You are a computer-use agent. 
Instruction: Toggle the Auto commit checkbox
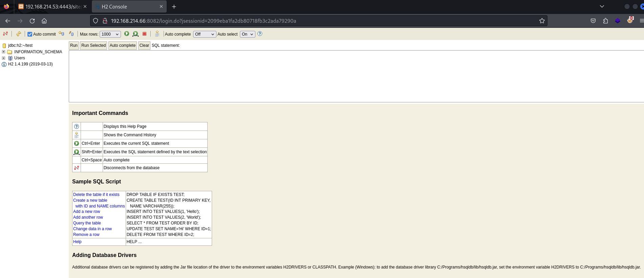[30, 34]
